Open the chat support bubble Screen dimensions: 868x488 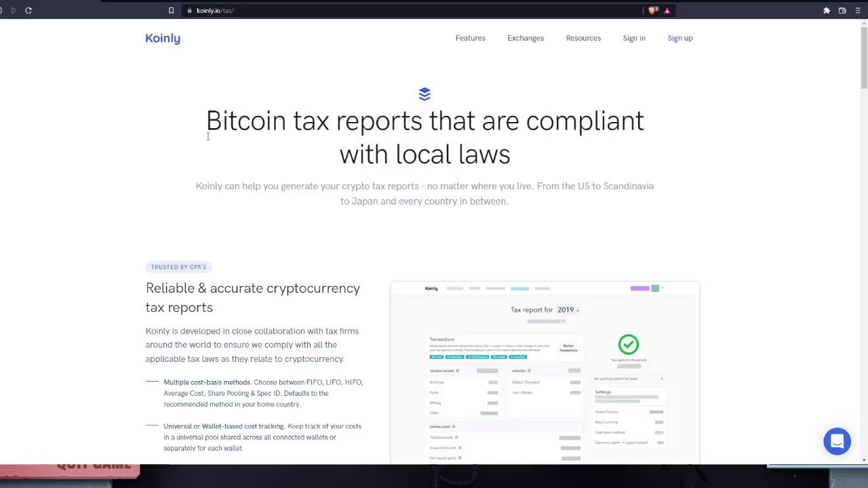837,441
